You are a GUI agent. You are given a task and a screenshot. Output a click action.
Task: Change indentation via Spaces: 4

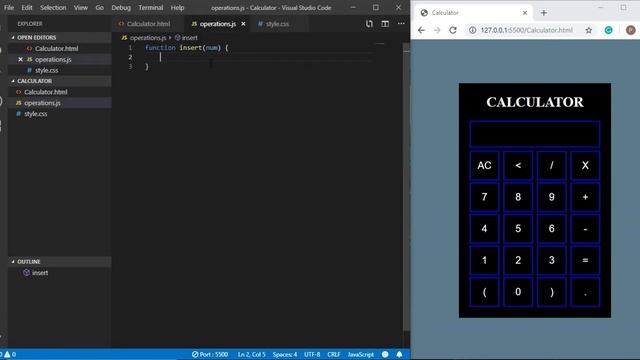[285, 354]
